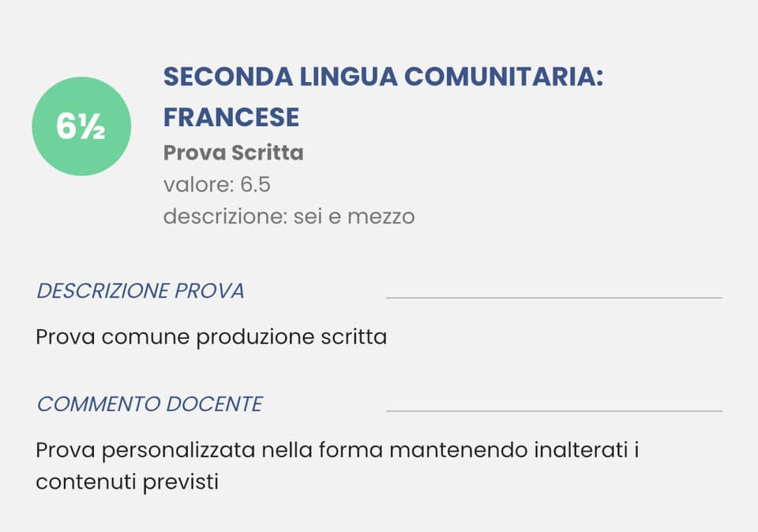
Task: Click Prova comune produzione scritta text
Action: tap(212, 337)
